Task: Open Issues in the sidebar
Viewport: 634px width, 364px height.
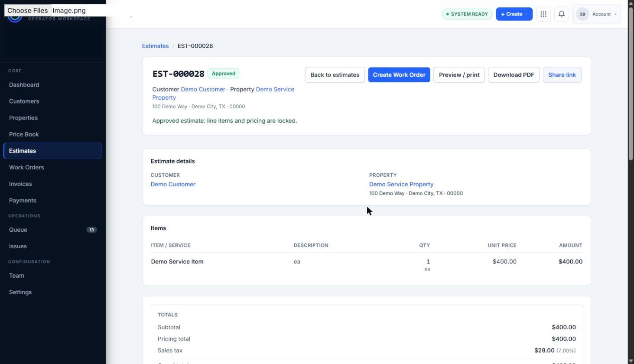Action: [x=52, y=246]
